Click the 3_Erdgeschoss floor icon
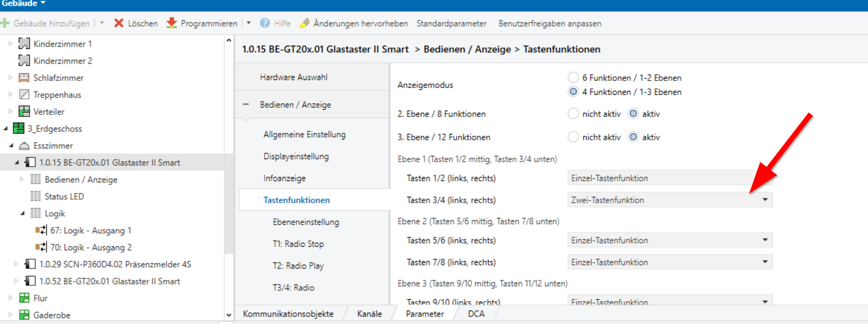 18,129
